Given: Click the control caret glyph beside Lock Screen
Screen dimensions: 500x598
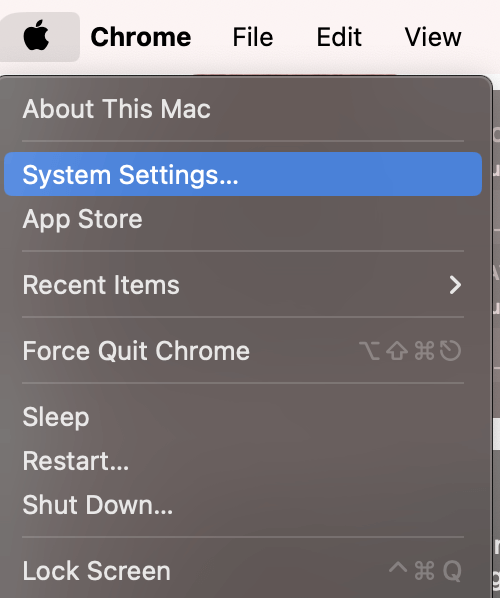Looking at the screenshot, I should click(398, 568).
